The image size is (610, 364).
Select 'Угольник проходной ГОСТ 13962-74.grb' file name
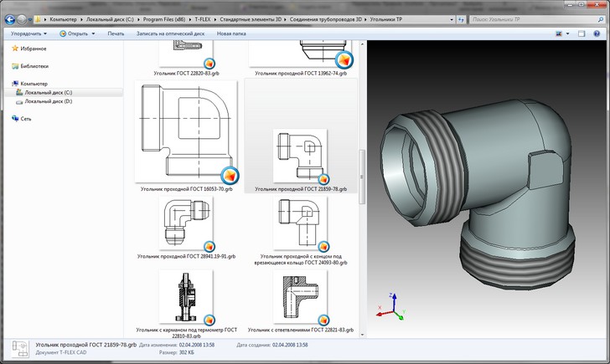point(301,73)
